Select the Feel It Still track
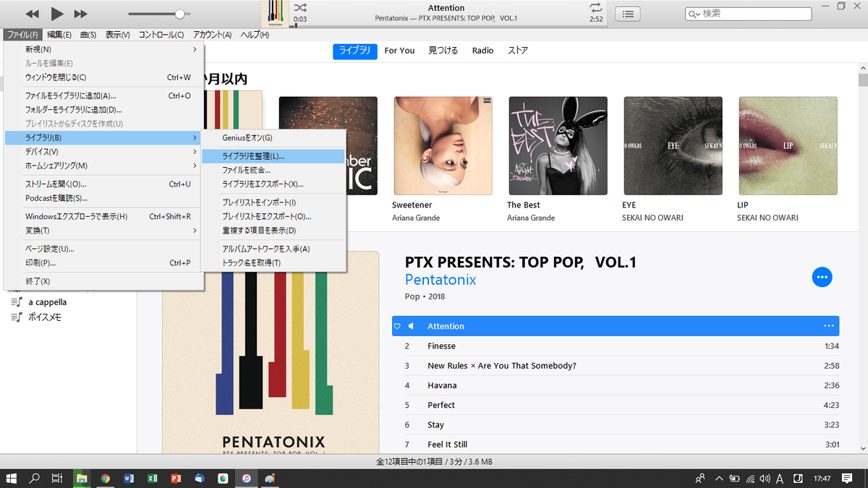 (x=616, y=445)
